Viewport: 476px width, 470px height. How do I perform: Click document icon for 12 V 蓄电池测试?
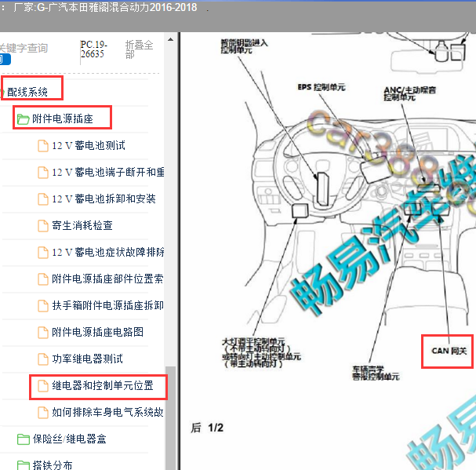pos(43,145)
